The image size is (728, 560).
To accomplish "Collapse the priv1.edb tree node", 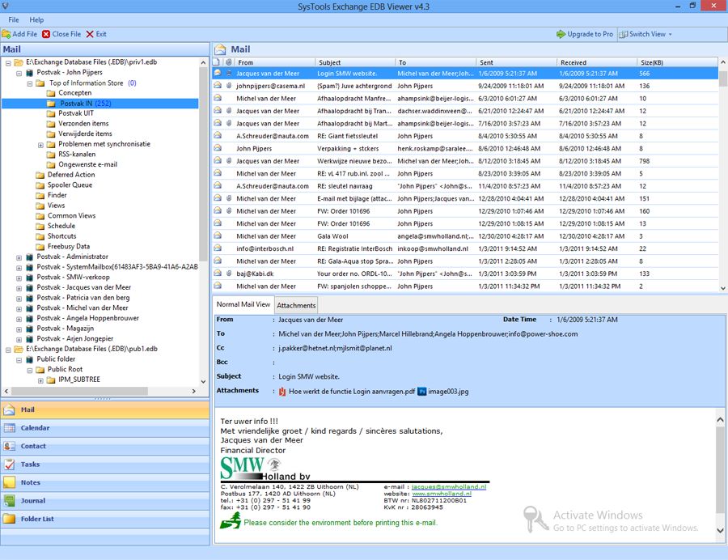I will tap(8, 62).
